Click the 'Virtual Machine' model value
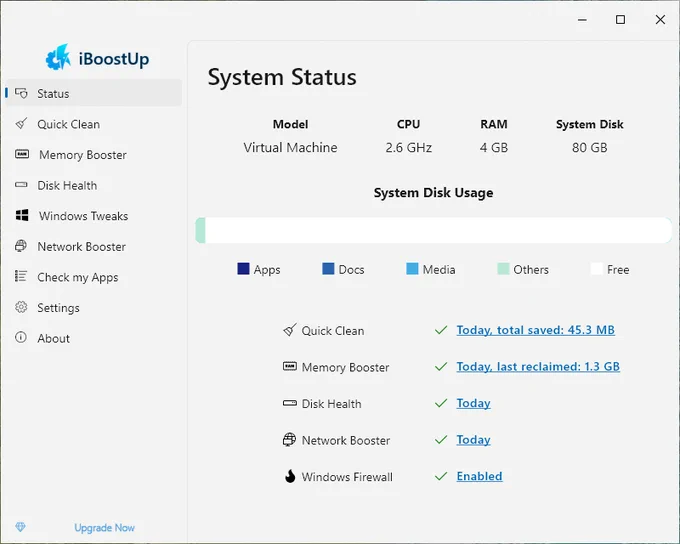This screenshot has height=544, width=680. tap(290, 147)
